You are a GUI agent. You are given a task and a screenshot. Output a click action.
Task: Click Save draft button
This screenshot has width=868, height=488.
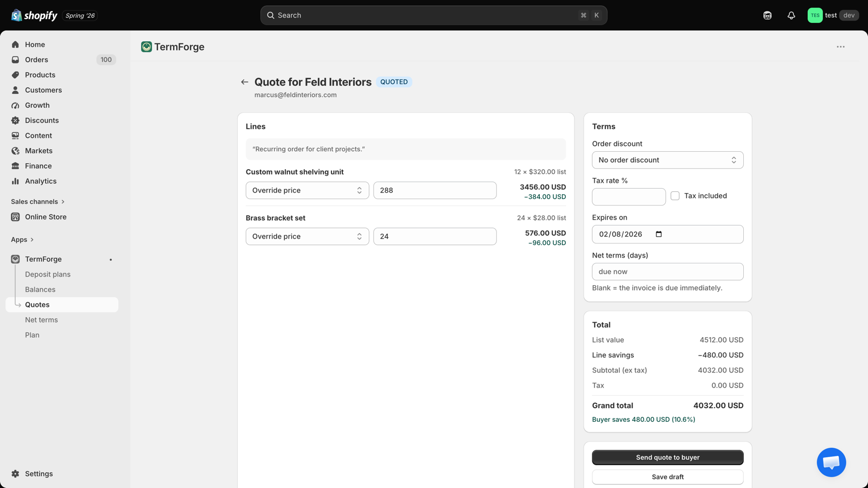click(x=667, y=477)
